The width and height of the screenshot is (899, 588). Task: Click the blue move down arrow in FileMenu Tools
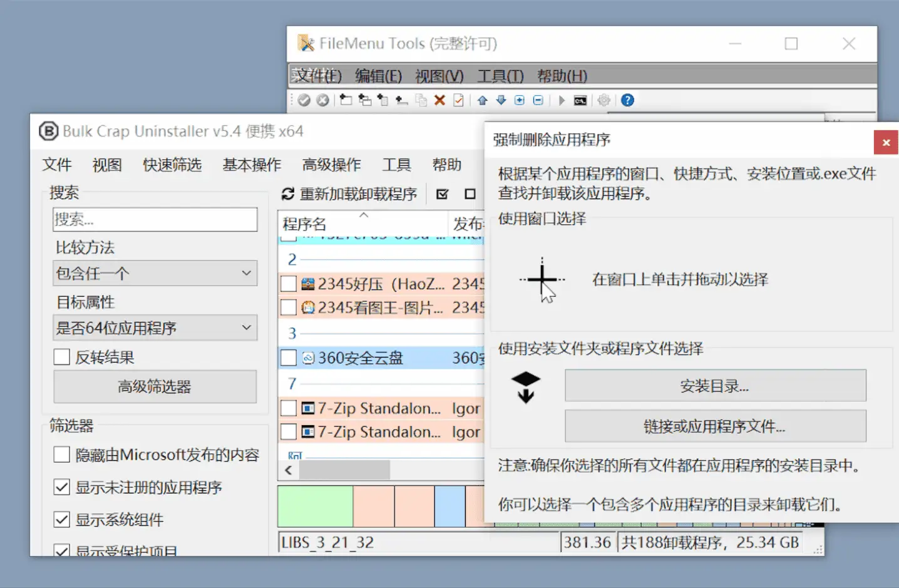tap(501, 100)
